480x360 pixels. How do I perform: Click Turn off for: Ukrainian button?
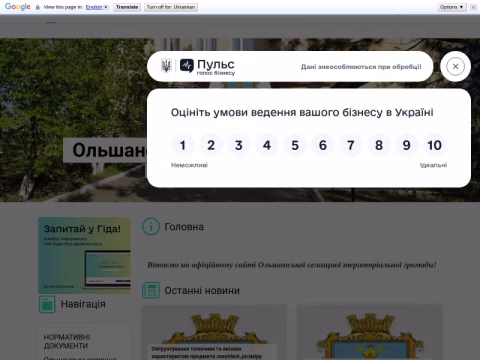pos(171,7)
